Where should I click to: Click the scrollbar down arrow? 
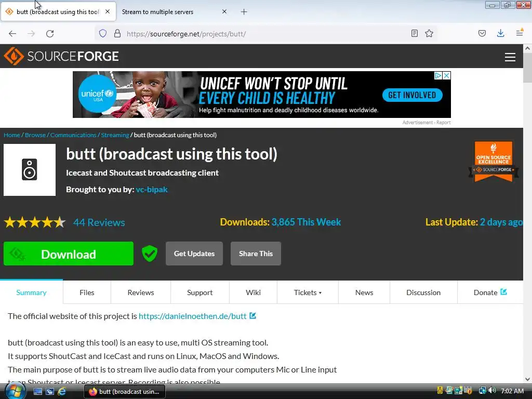pyautogui.click(x=527, y=379)
